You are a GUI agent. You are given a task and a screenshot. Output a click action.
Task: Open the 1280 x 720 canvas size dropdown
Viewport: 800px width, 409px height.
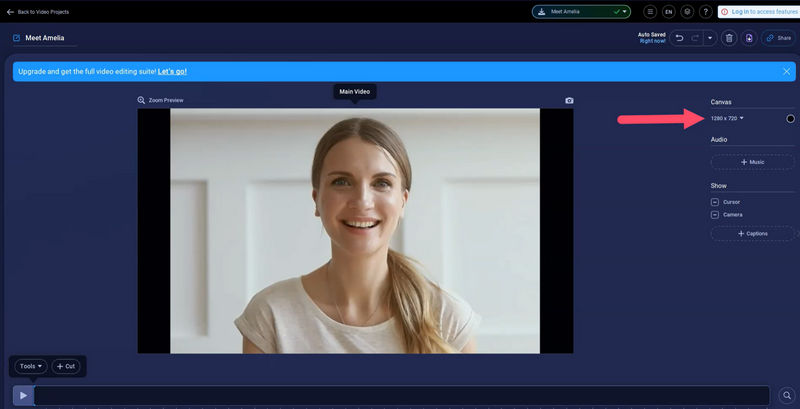point(727,118)
